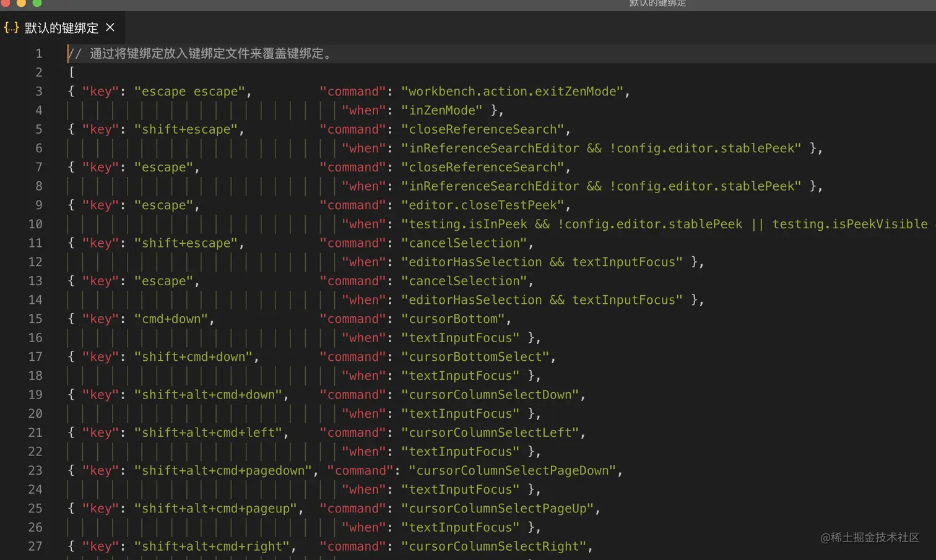
Task: Click "textInputFocus" on line 16
Action: point(460,338)
